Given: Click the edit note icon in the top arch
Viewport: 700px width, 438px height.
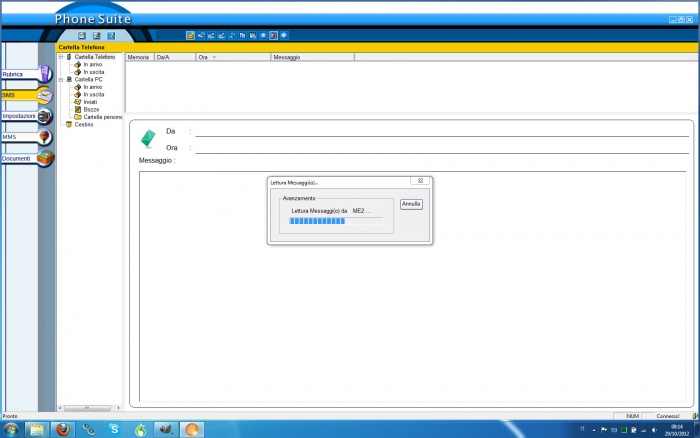Looking at the screenshot, I should [x=96, y=36].
